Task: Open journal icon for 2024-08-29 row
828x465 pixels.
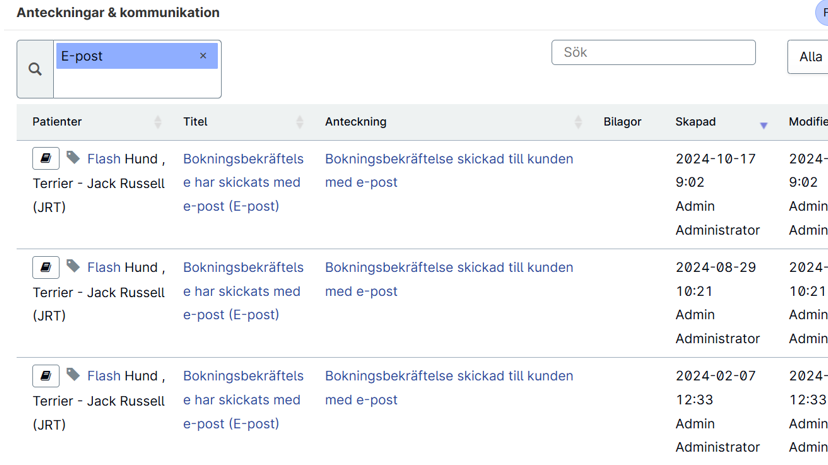Action: pyautogui.click(x=46, y=267)
